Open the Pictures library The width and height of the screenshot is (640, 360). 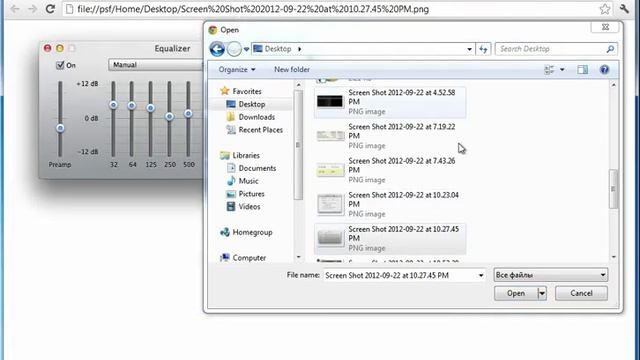click(x=251, y=194)
